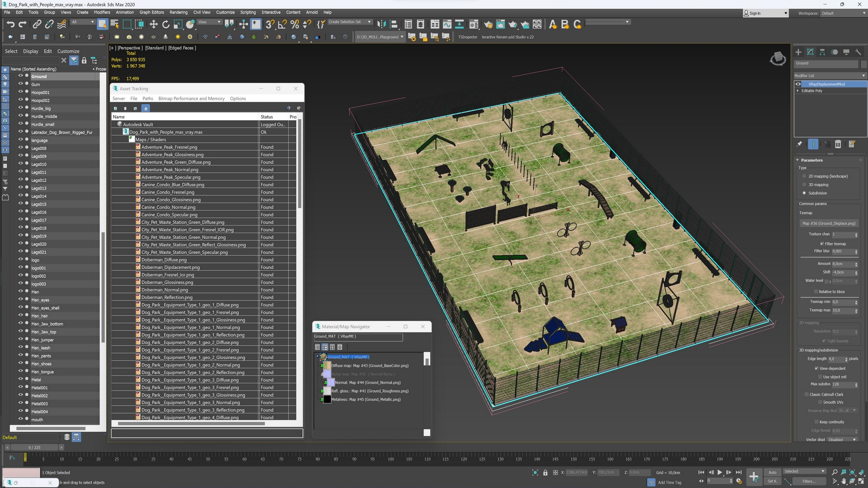Viewport: 868px width, 488px height.
Task: Open Customize menu in Scene Explorer
Action: [68, 51]
